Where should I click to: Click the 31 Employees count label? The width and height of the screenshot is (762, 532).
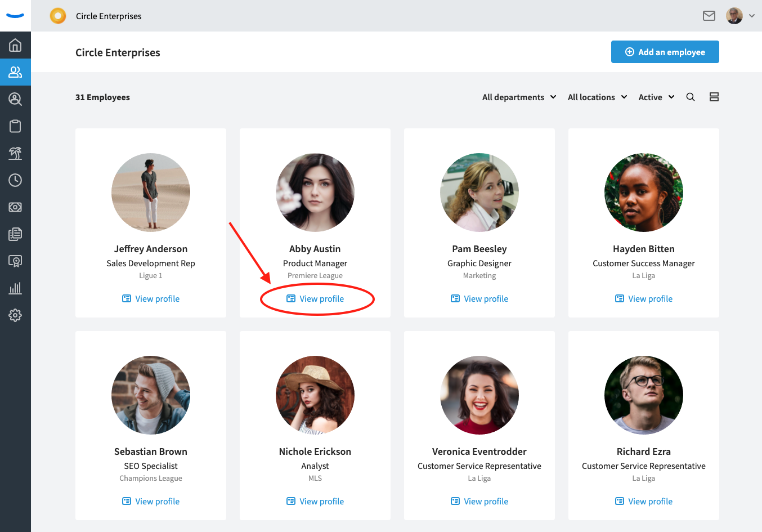102,97
